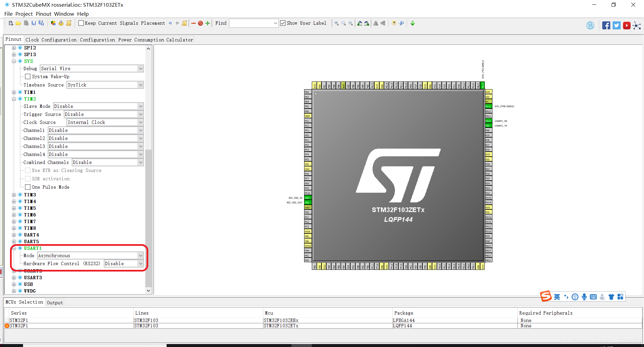
Task: Click the ST community network icon
Action: [637, 26]
